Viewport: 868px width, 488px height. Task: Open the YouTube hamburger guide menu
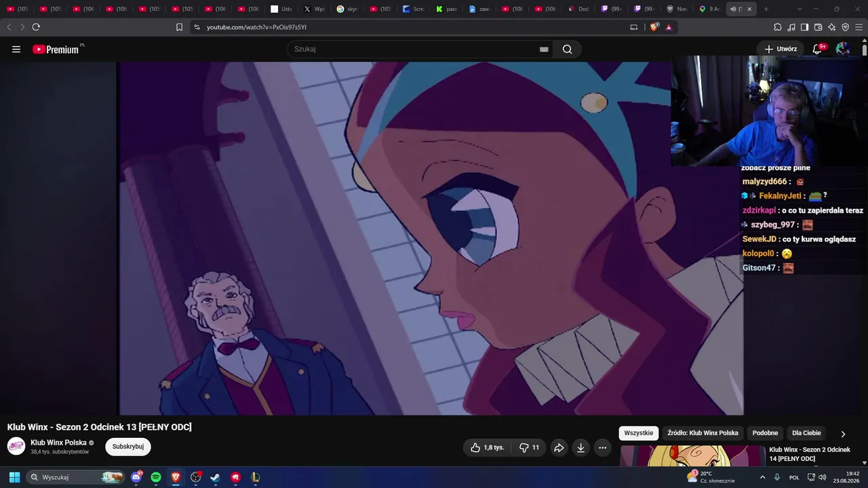tap(16, 49)
